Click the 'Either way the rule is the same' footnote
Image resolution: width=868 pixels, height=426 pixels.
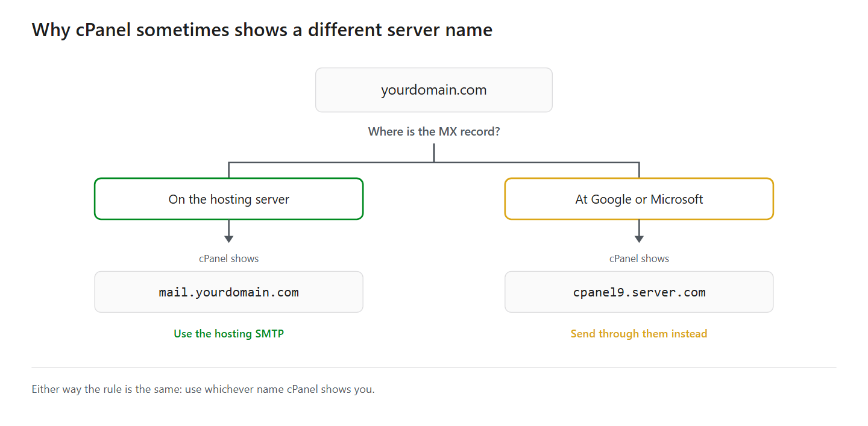coord(203,389)
